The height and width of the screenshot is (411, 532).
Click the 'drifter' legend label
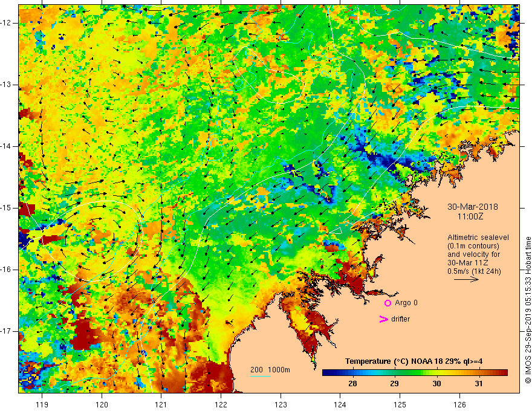pyautogui.click(x=400, y=319)
